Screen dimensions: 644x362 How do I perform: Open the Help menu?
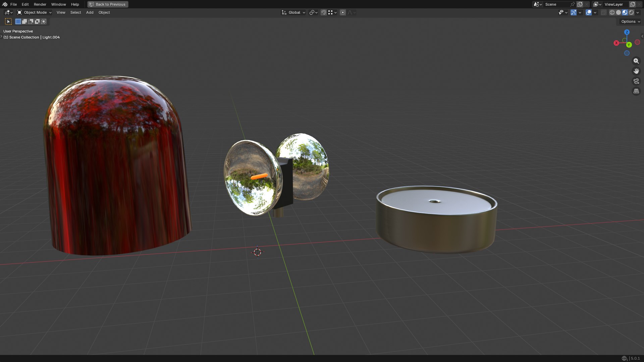point(75,4)
